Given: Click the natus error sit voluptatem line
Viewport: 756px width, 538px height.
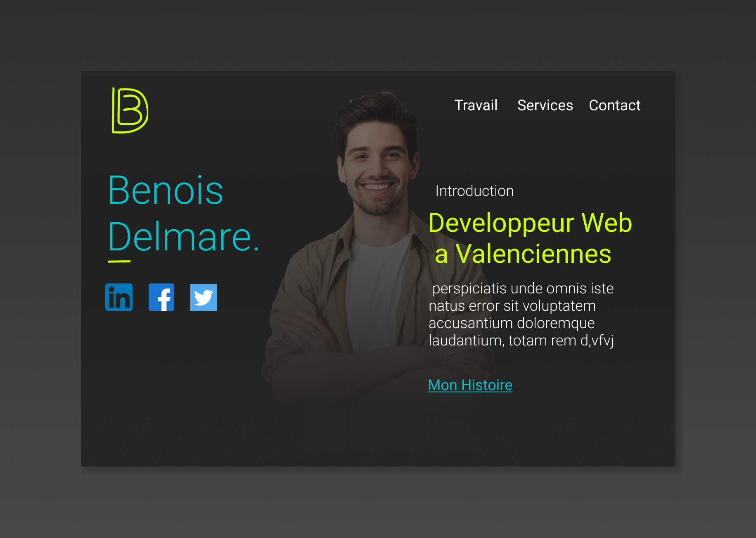Looking at the screenshot, I should (512, 306).
